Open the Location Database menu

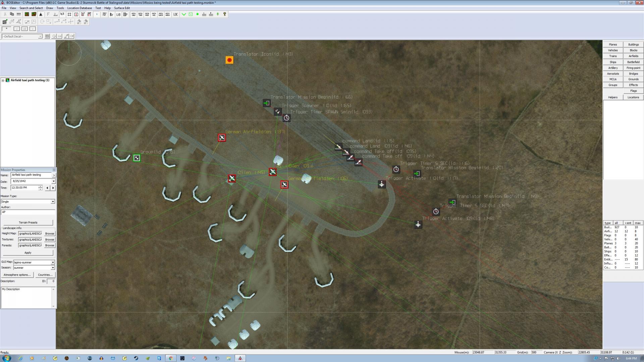coord(79,8)
